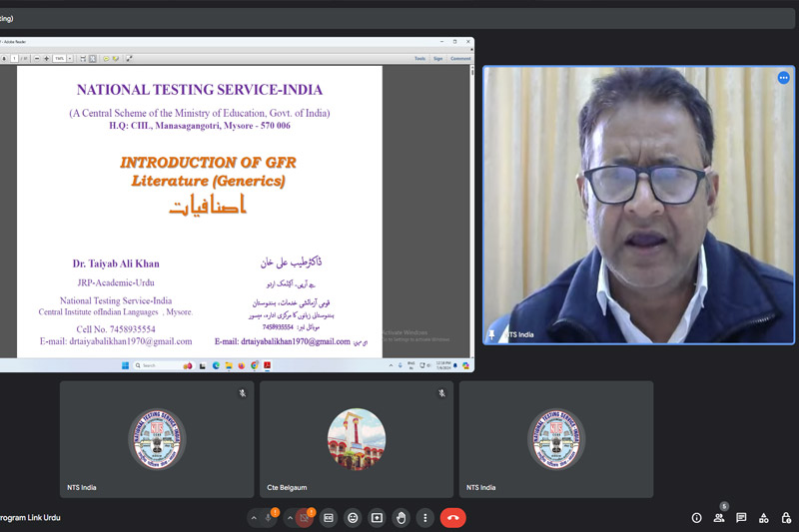Image resolution: width=799 pixels, height=532 pixels.
Task: Open Firefox on shared taskbar
Action: [x=242, y=365]
